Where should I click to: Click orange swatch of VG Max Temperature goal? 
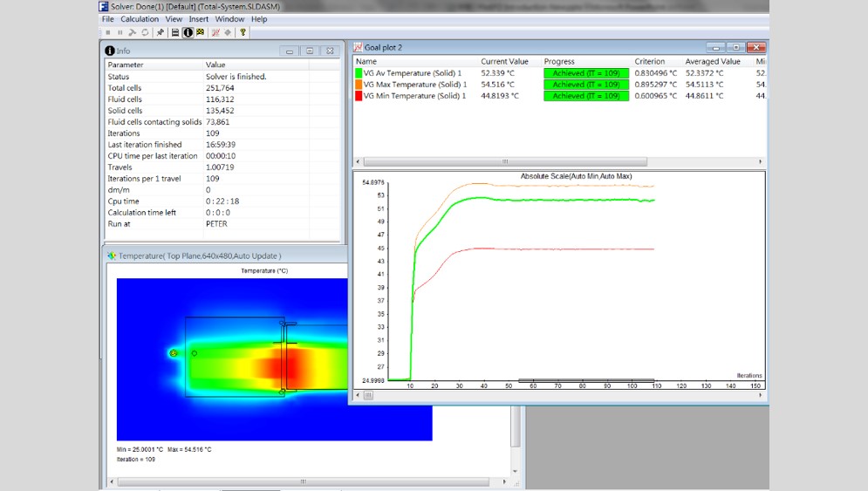[359, 85]
